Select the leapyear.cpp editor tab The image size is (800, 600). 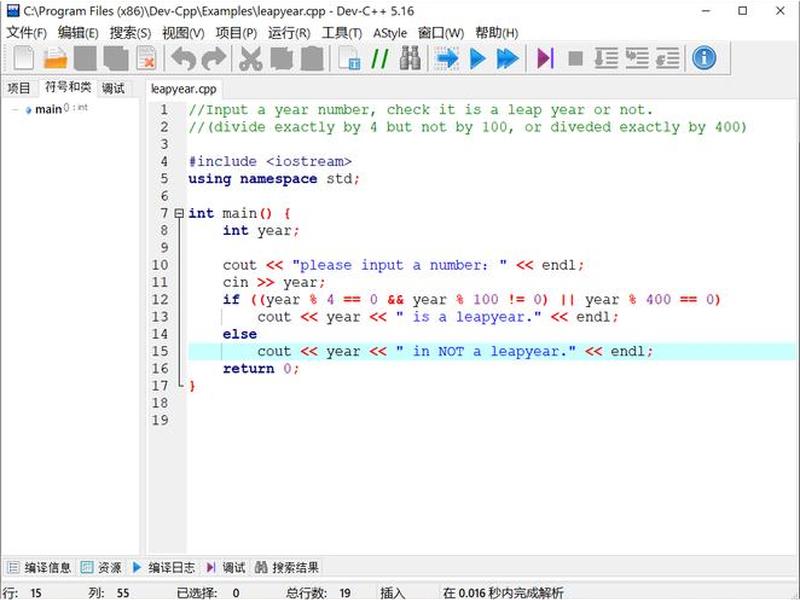(x=184, y=89)
